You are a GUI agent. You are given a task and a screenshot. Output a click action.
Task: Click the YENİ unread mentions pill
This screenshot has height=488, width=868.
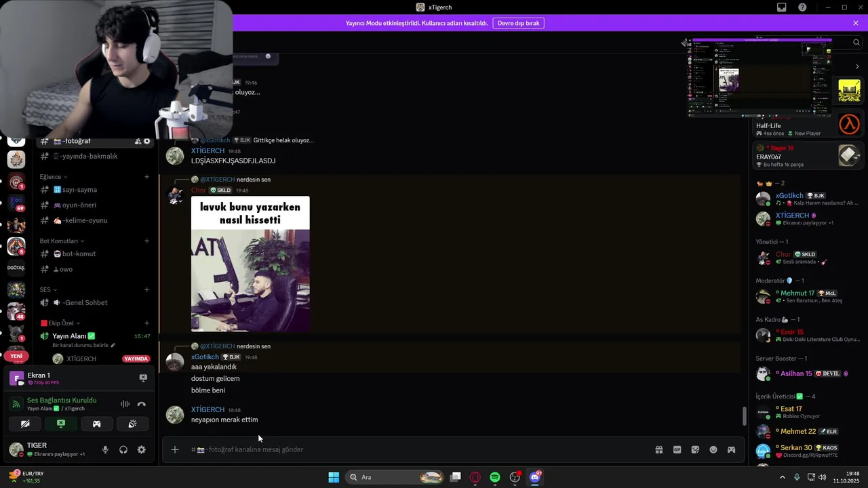pyautogui.click(x=16, y=356)
